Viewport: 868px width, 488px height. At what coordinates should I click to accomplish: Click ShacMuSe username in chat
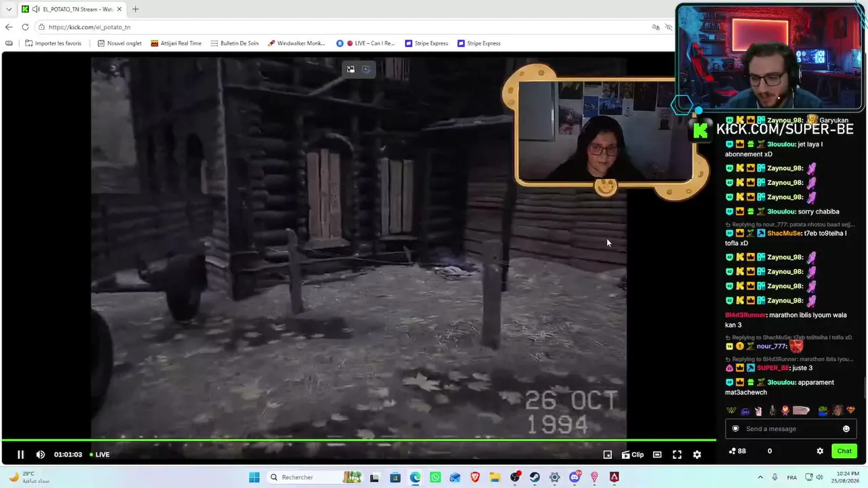click(x=784, y=233)
